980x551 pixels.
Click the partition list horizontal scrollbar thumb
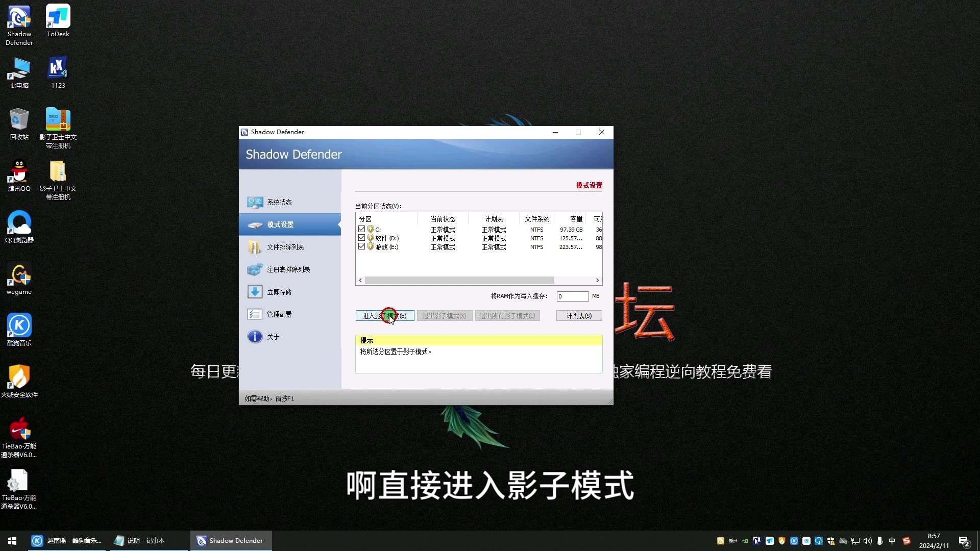[x=459, y=280]
